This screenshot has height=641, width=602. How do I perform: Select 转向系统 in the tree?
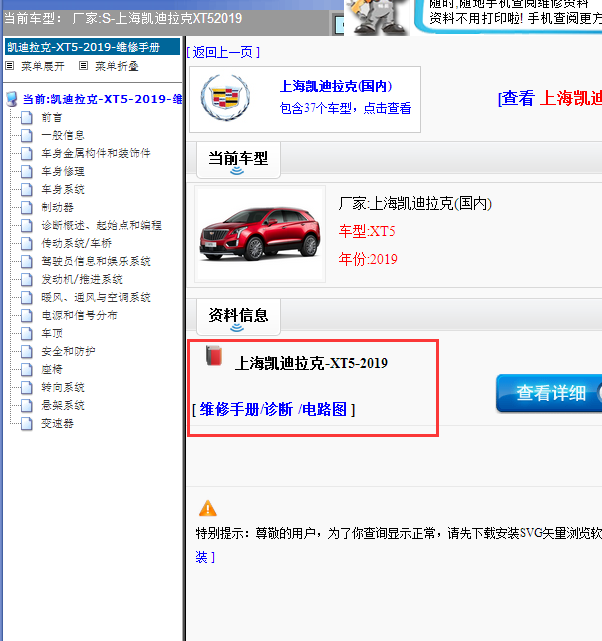pyautogui.click(x=63, y=388)
